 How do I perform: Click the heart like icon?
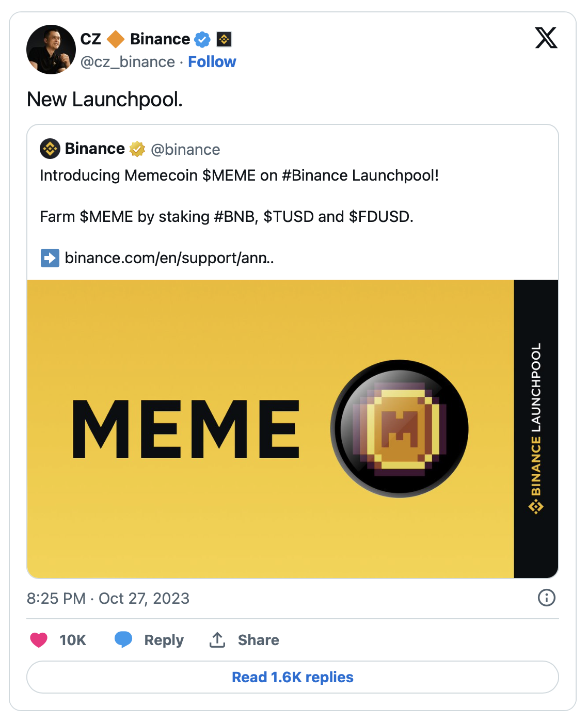(39, 640)
